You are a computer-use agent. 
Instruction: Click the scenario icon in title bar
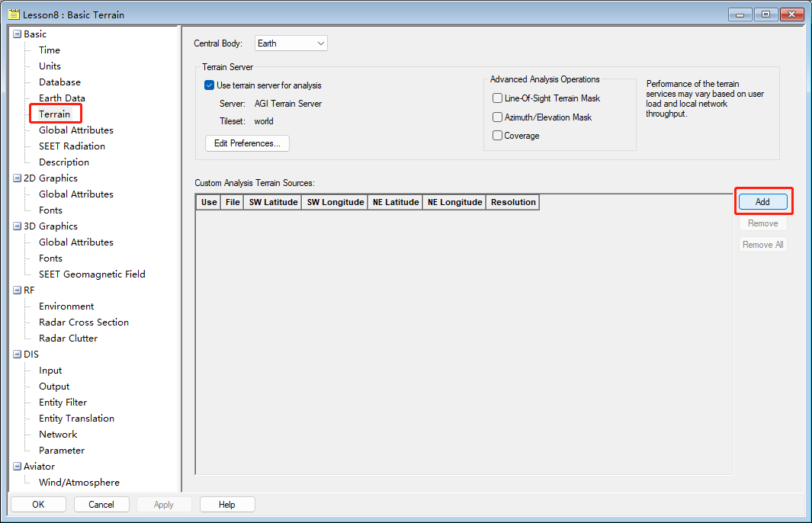14,14
